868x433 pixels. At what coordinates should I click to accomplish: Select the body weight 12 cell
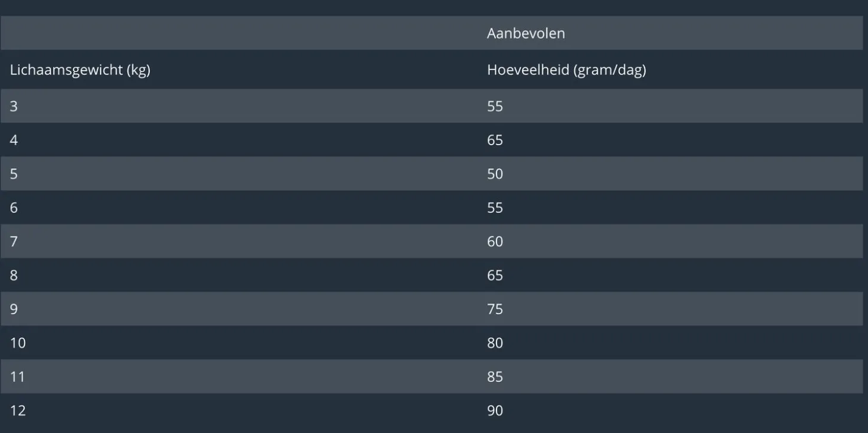(x=18, y=411)
